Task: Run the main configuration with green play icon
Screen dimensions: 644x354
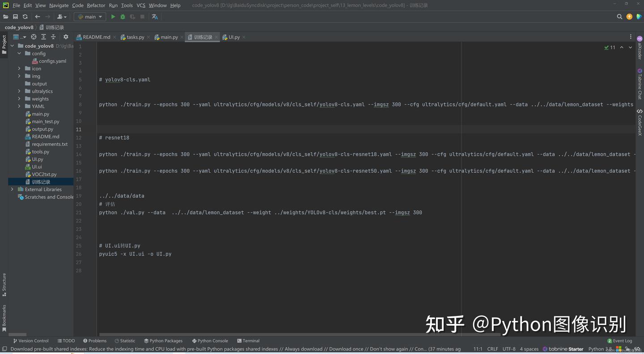Action: (x=113, y=17)
